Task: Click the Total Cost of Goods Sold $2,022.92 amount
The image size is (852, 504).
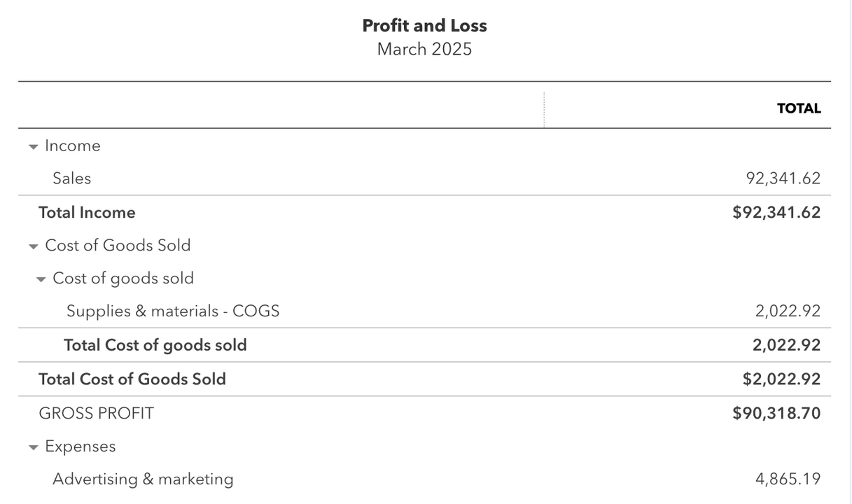Action: click(x=781, y=379)
